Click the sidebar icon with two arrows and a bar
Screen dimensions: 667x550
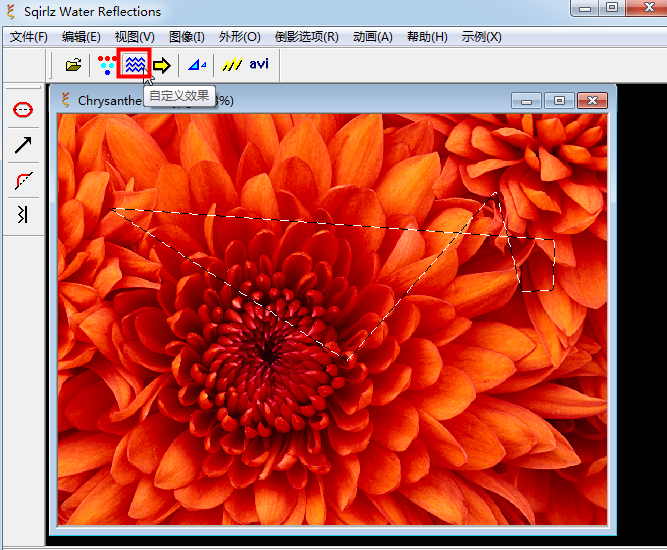(x=23, y=214)
